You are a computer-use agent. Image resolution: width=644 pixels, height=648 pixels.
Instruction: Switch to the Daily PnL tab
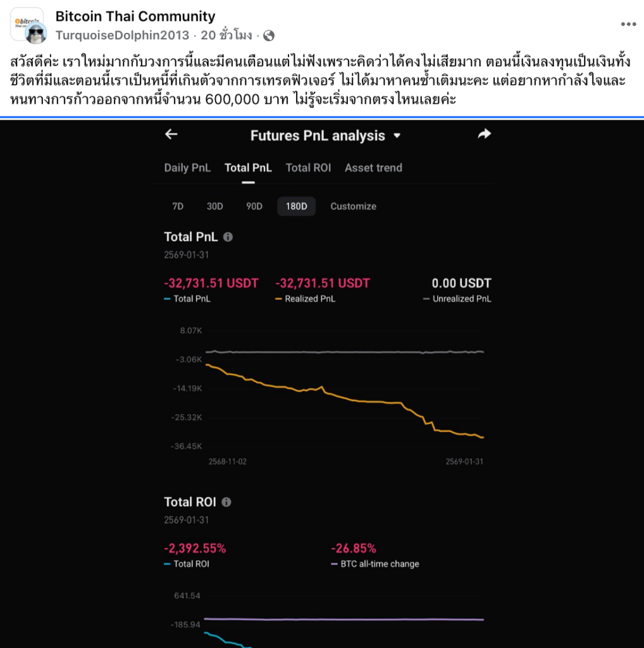(x=187, y=168)
